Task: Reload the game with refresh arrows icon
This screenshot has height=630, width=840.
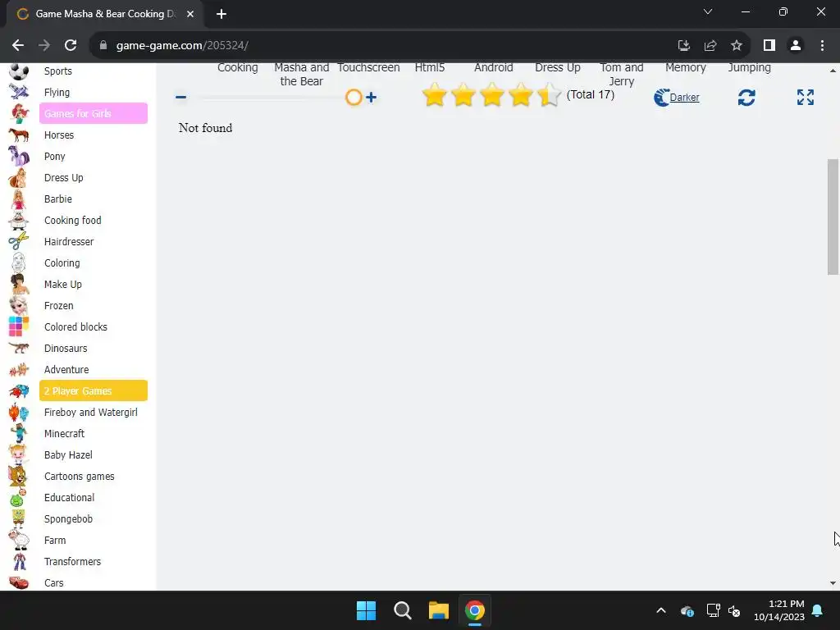Action: [x=746, y=98]
